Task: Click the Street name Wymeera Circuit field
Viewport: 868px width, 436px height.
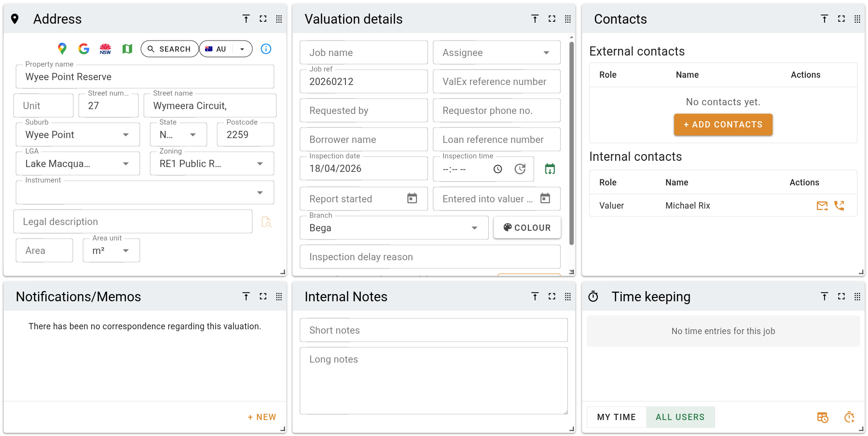Action: [x=210, y=106]
